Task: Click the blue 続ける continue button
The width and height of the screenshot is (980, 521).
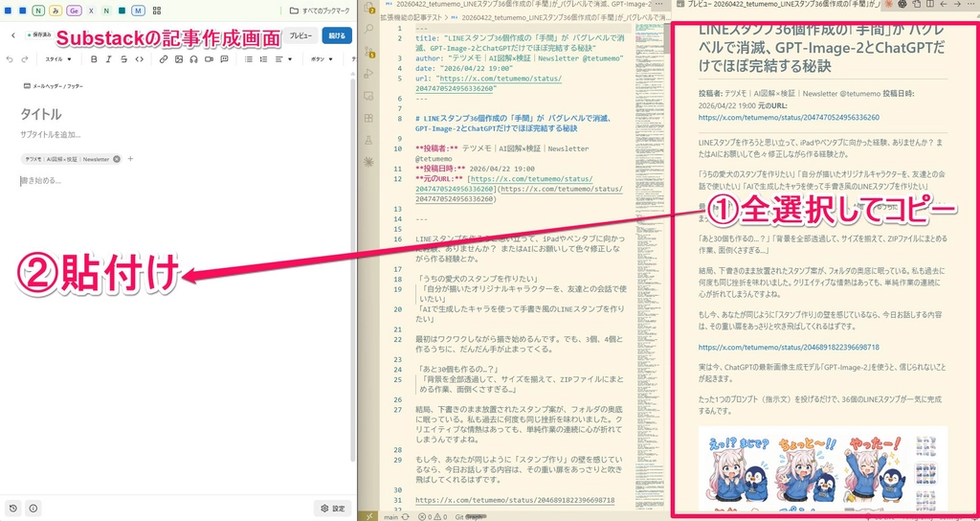Action: coord(337,35)
